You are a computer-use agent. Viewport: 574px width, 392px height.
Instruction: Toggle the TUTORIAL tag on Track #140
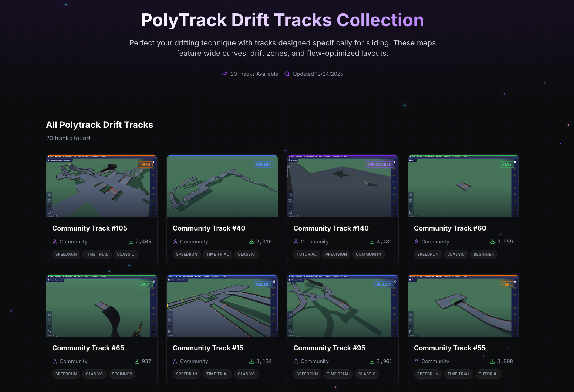click(306, 254)
